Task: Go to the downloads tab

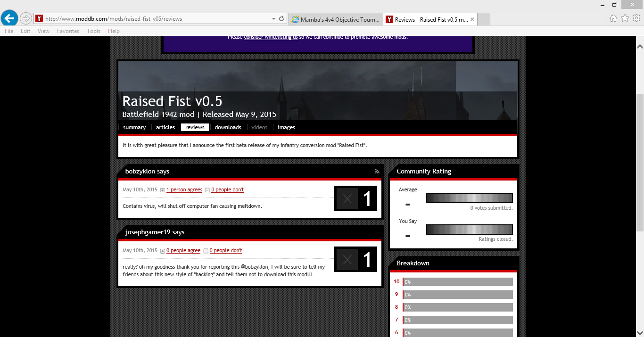Action: 228,127
